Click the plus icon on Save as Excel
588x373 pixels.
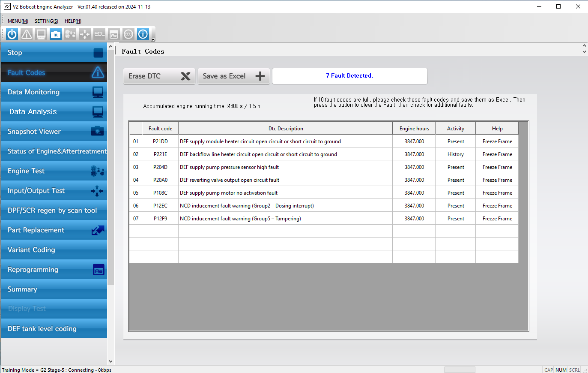pos(260,76)
